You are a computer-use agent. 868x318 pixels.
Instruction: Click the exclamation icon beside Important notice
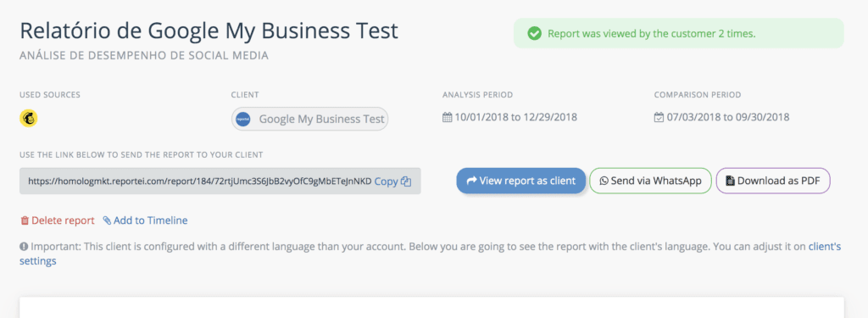pyautogui.click(x=24, y=246)
